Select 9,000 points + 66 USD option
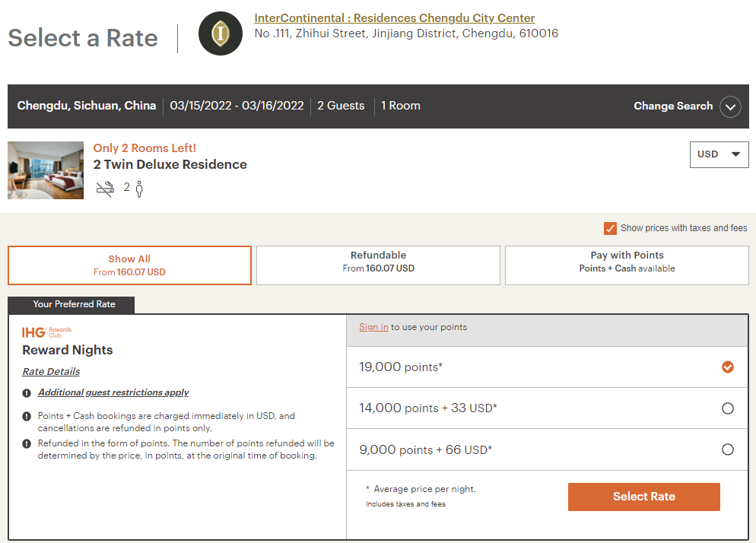The height and width of the screenshot is (543, 756). [728, 449]
